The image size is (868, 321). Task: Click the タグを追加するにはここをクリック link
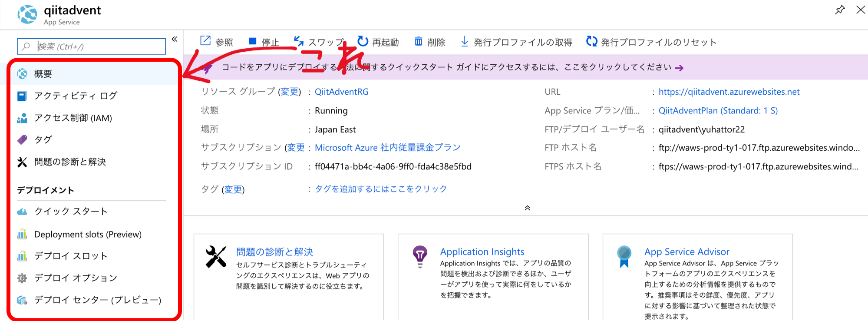tap(381, 189)
